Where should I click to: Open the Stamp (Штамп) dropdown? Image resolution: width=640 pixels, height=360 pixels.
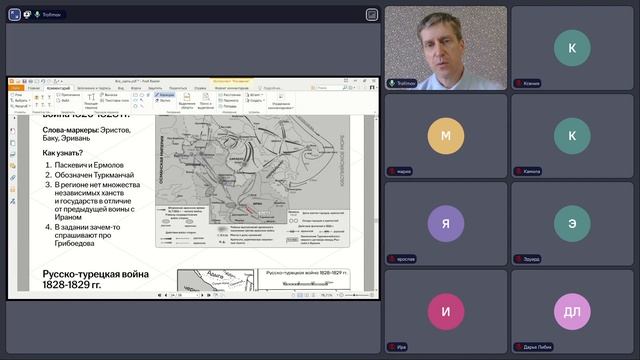(254, 95)
